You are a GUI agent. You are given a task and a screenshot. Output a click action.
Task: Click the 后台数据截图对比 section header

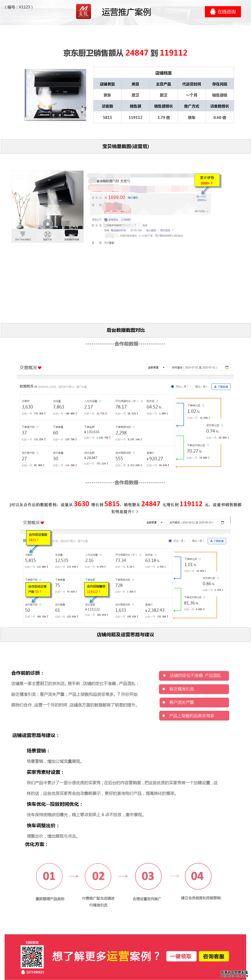point(126,330)
